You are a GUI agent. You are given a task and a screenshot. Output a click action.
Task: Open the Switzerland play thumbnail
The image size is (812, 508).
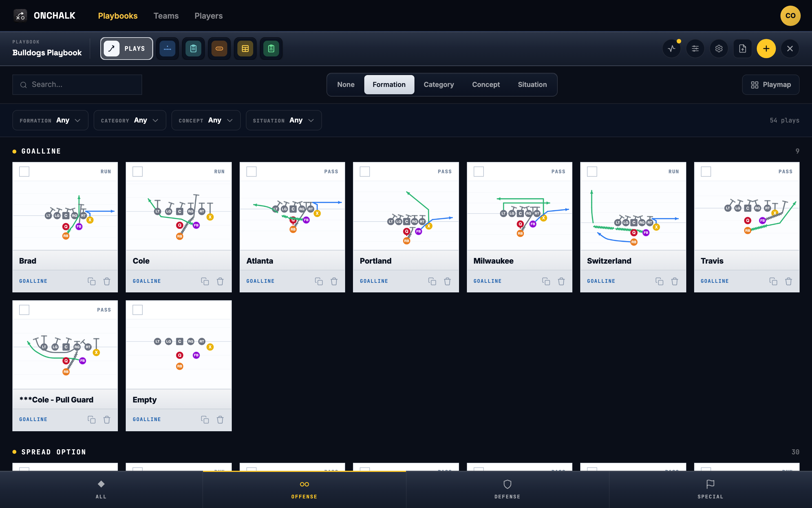tap(633, 215)
